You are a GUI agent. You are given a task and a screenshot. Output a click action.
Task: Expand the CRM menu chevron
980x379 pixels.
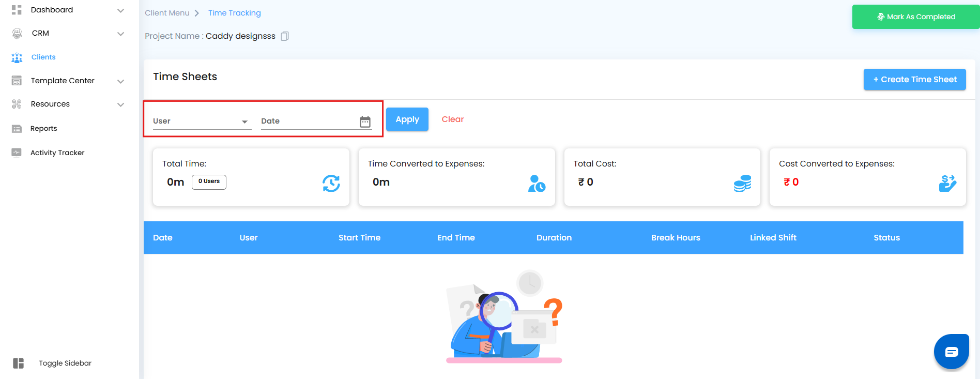[120, 34]
